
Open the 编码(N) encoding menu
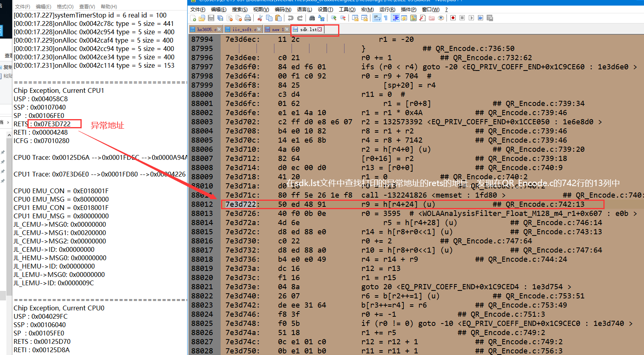[283, 9]
